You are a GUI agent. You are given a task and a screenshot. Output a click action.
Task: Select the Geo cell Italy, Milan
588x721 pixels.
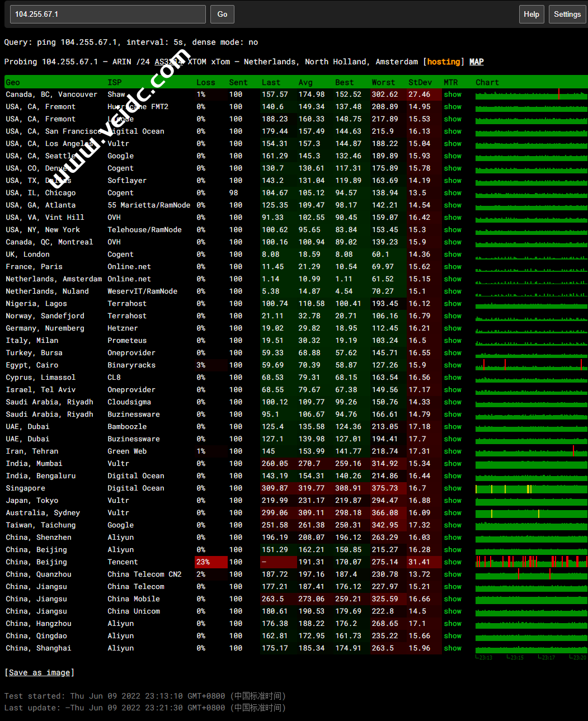pyautogui.click(x=32, y=341)
